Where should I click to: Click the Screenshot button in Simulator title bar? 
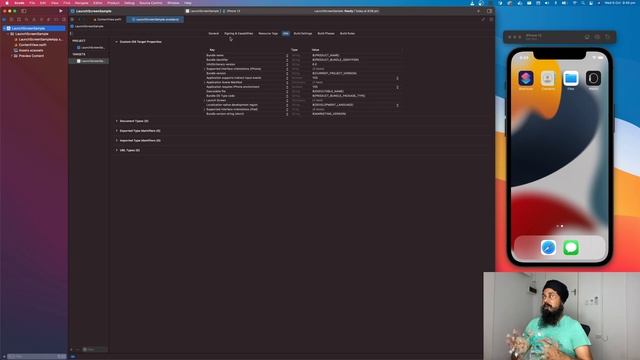tap(597, 37)
